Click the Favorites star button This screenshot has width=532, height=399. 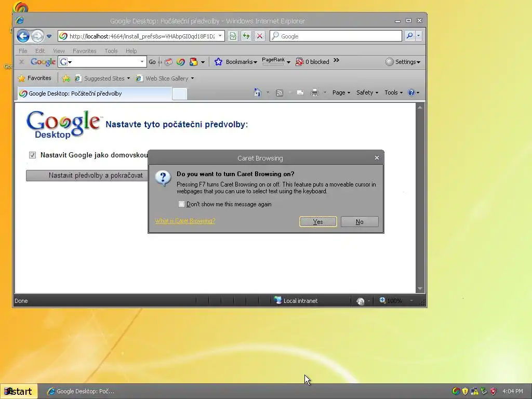[x=35, y=78]
